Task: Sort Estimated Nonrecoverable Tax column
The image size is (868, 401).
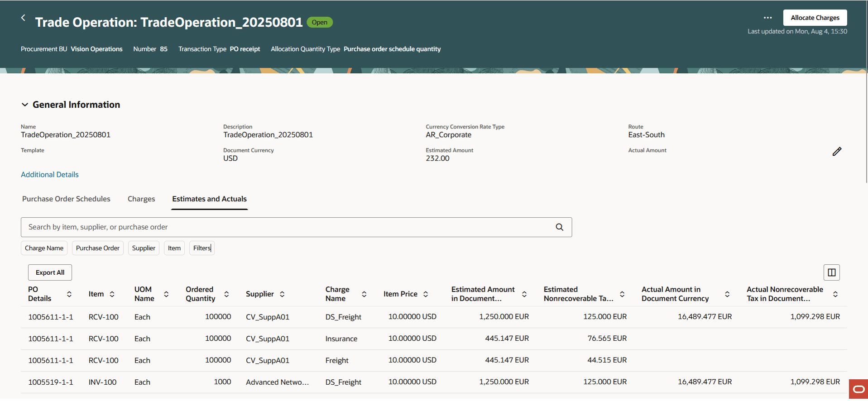Action: click(x=622, y=294)
